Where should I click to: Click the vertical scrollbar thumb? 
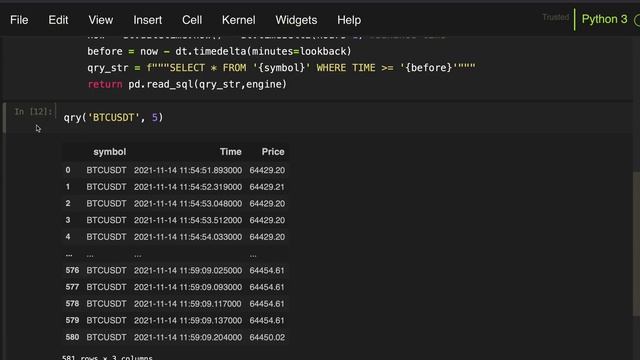click(x=636, y=244)
